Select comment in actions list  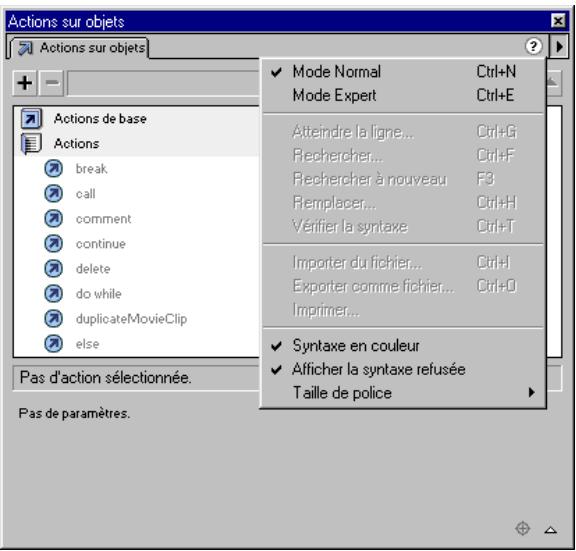pos(103,219)
